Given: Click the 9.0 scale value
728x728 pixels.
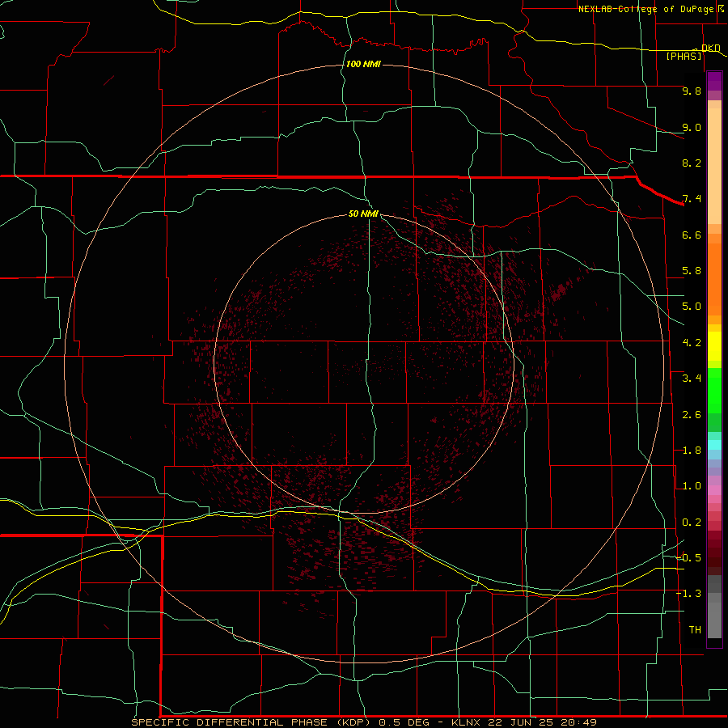Looking at the screenshot, I should pos(692,127).
